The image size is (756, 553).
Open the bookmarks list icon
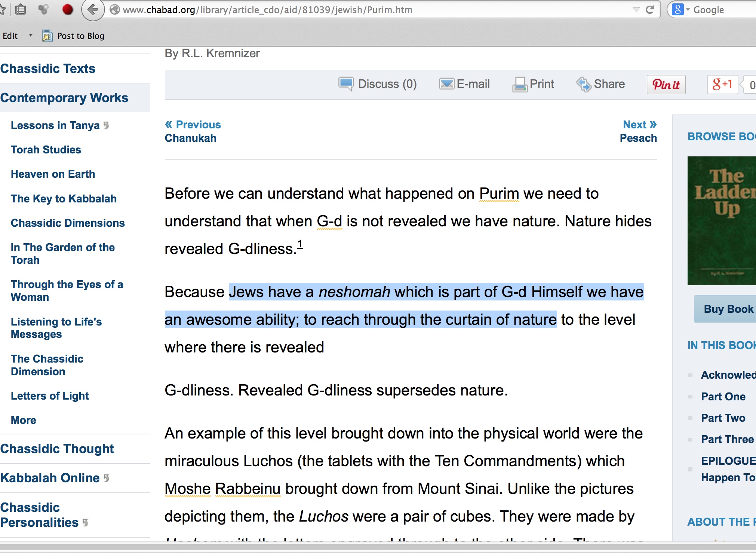click(21, 10)
